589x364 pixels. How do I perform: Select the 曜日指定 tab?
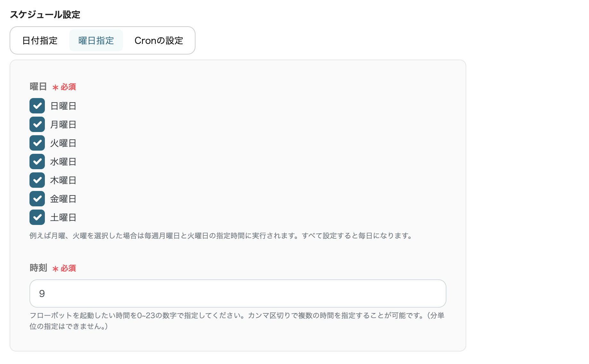point(96,40)
